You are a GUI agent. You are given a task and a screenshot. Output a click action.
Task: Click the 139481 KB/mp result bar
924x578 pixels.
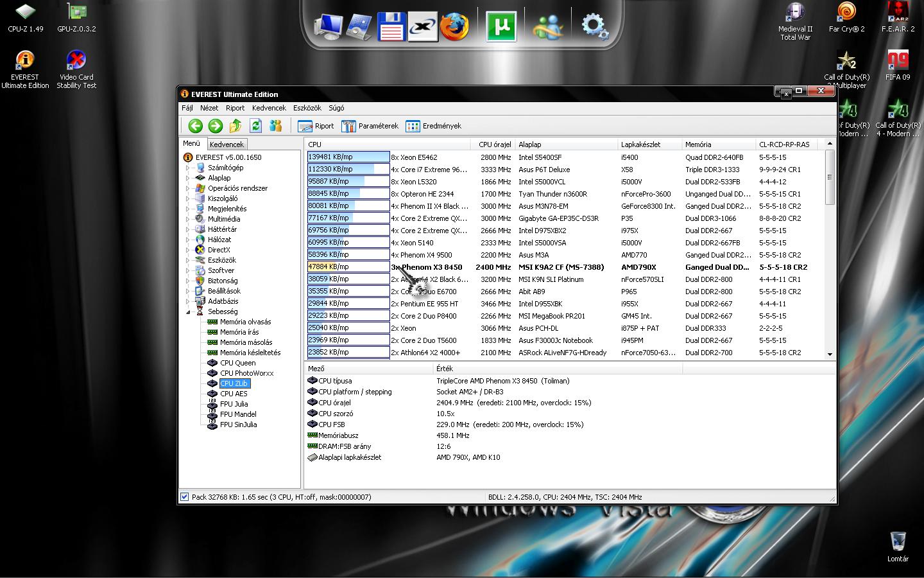pyautogui.click(x=348, y=157)
